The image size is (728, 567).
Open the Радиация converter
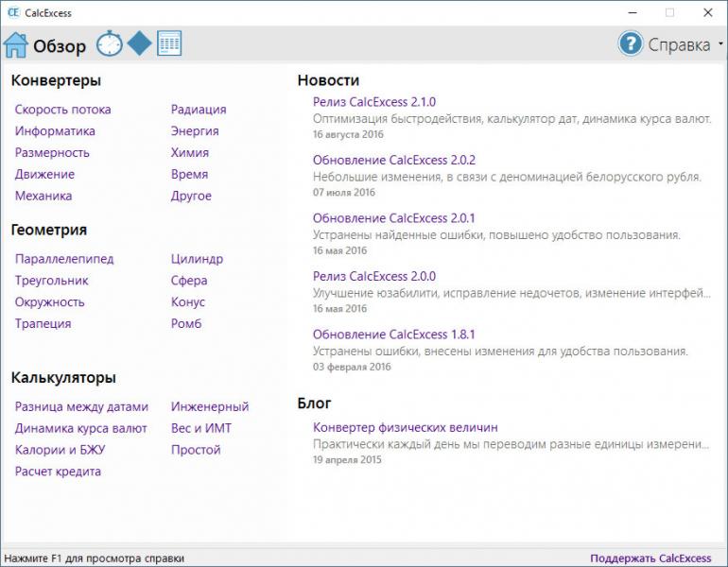(199, 110)
